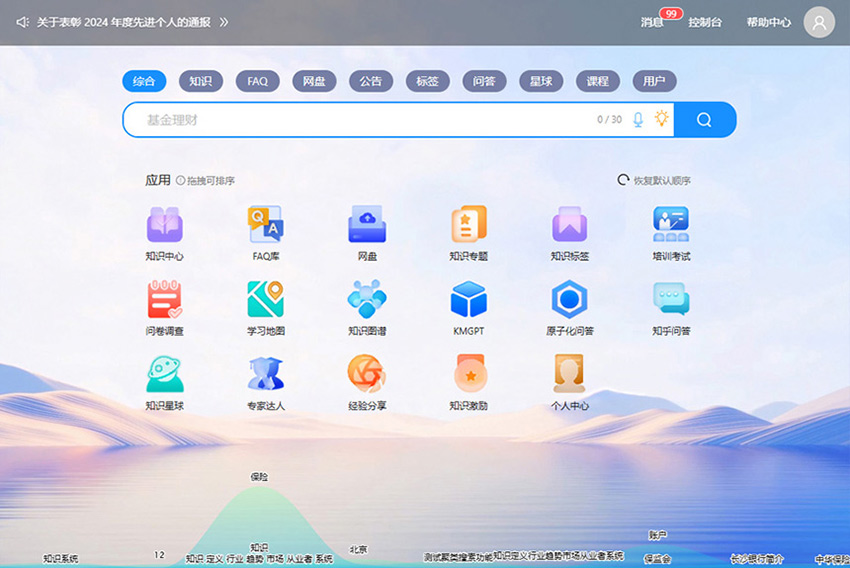Click the lightbulb icon in search bar
Image resolution: width=850 pixels, height=568 pixels.
pos(661,119)
